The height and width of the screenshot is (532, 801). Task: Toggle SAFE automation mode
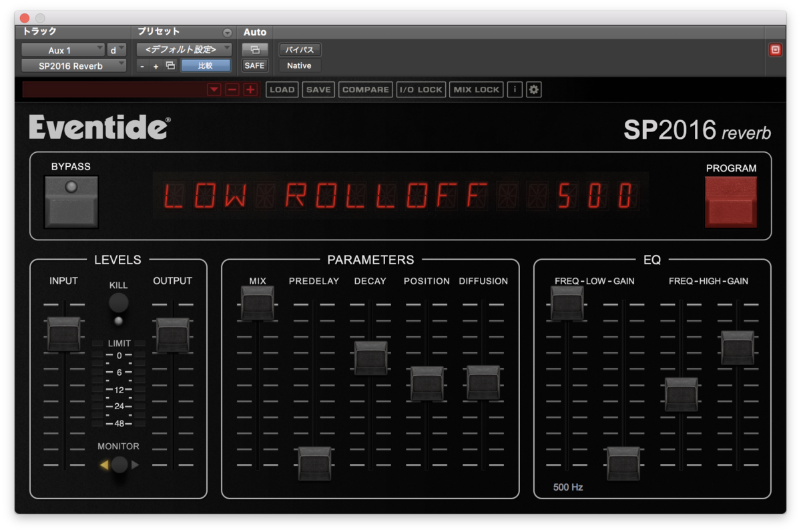(254, 65)
